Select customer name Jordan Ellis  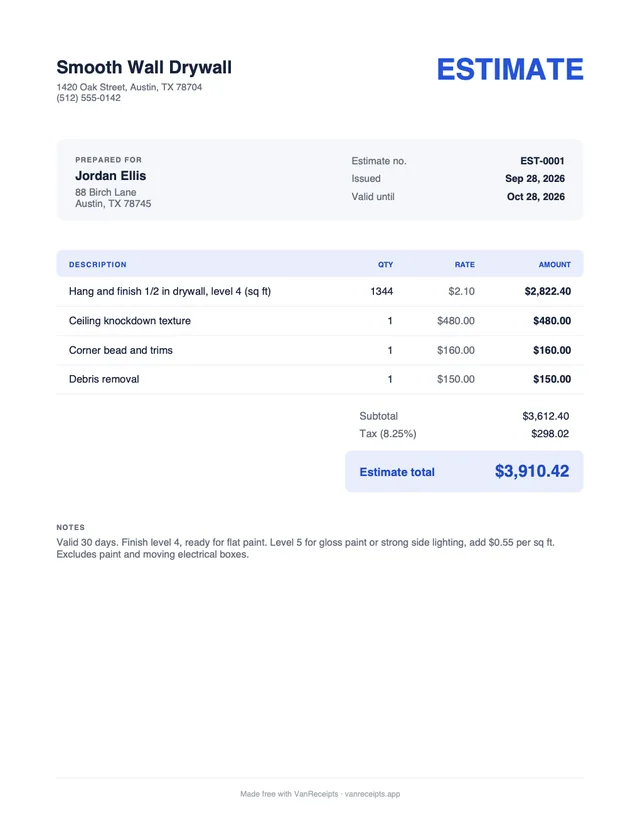pyautogui.click(x=110, y=175)
